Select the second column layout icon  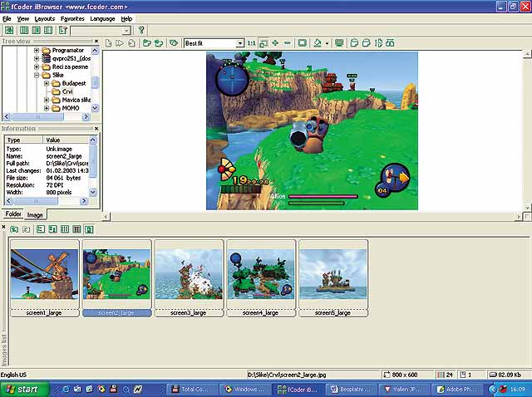36,30
